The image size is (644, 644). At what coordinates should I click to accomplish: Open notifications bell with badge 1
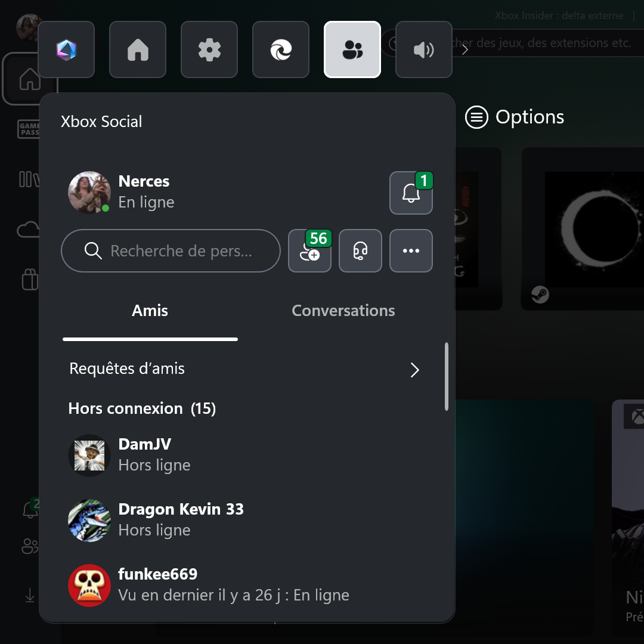(x=411, y=193)
